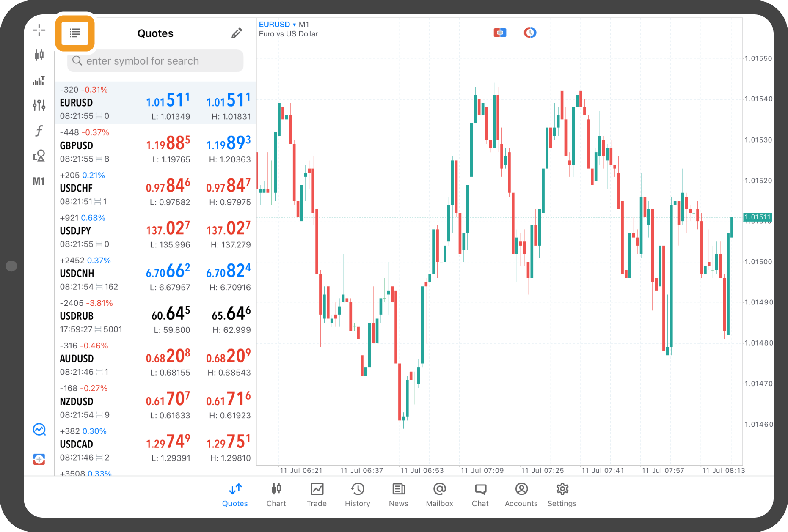Open the History tab
The width and height of the screenshot is (788, 532).
(357, 494)
